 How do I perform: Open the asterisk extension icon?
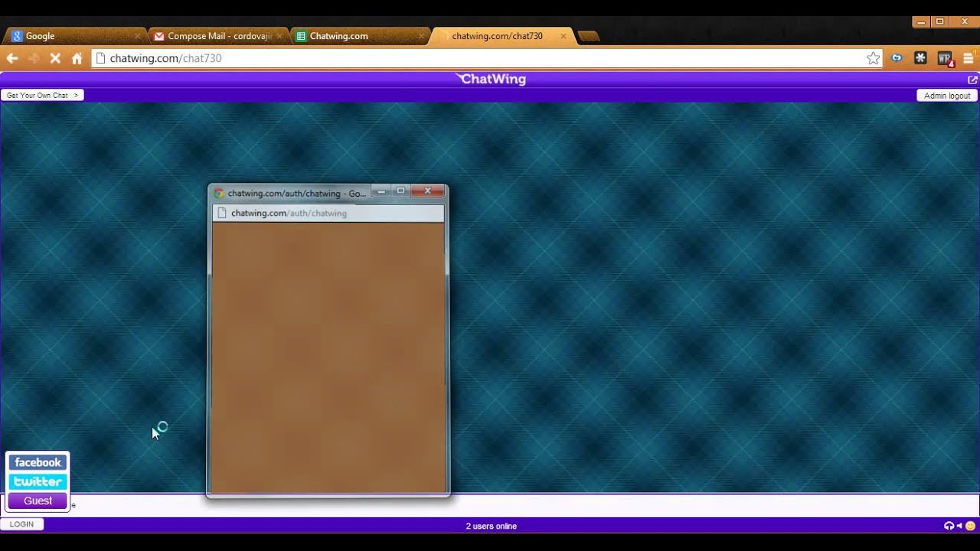coord(920,58)
